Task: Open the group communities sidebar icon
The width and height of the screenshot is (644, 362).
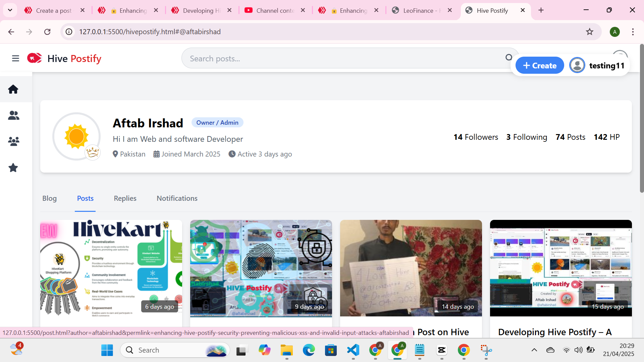Action: tap(13, 141)
